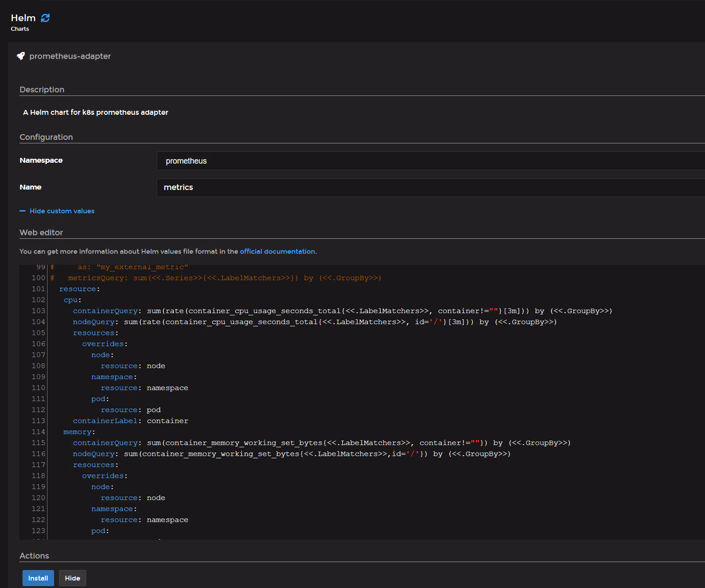Click 'namespace:' key on line 121
This screenshot has width=705, height=588.
click(x=114, y=509)
